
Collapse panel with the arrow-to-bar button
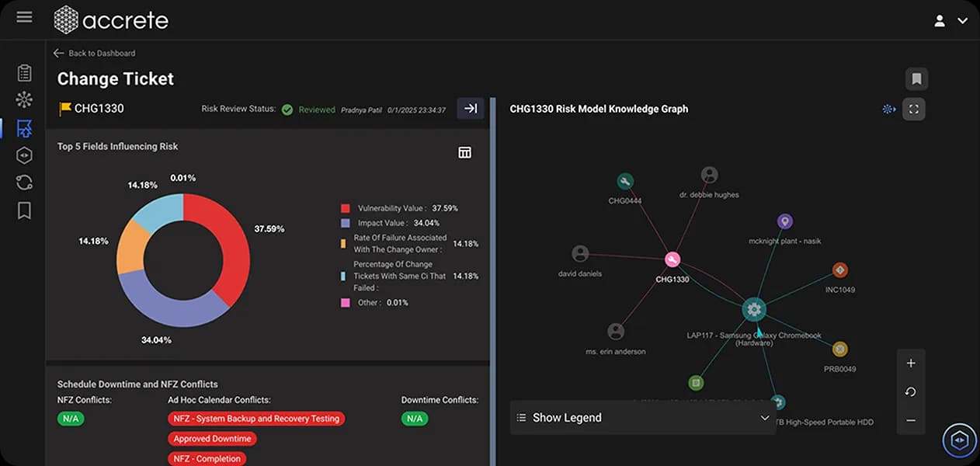pyautogui.click(x=471, y=109)
